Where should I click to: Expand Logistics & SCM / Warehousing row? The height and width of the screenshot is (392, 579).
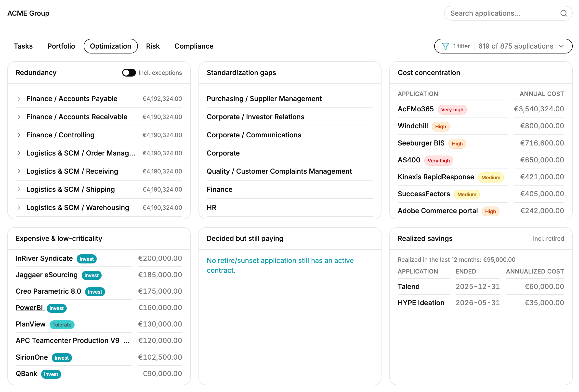pyautogui.click(x=19, y=208)
